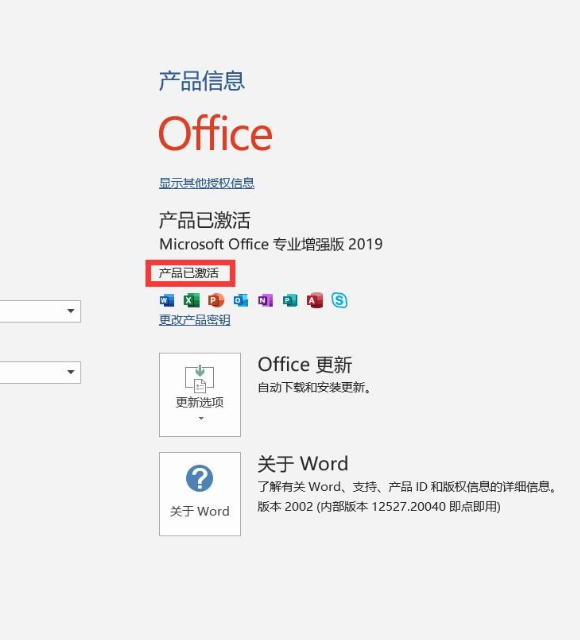Click the Publisher app icon
The width and height of the screenshot is (580, 640).
coord(290,300)
